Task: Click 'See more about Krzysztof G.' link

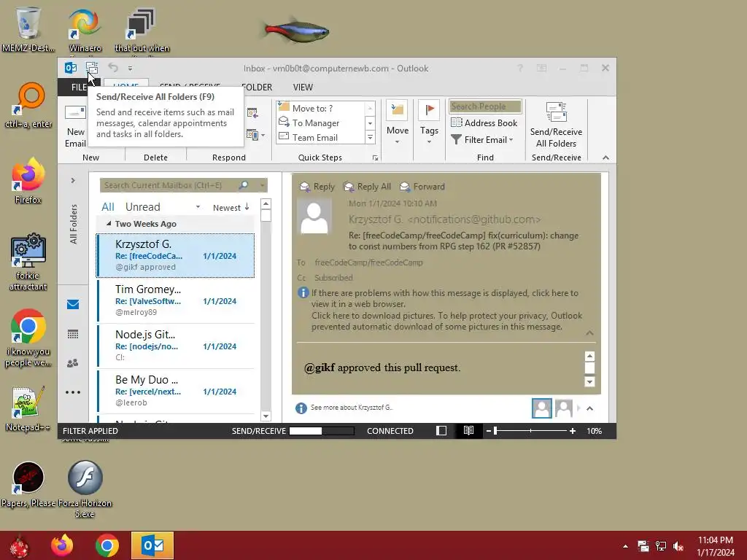Action: 352,408
